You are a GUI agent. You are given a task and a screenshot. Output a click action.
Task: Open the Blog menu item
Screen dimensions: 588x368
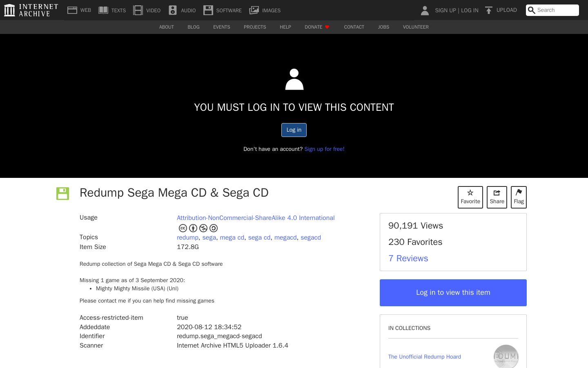[194, 27]
